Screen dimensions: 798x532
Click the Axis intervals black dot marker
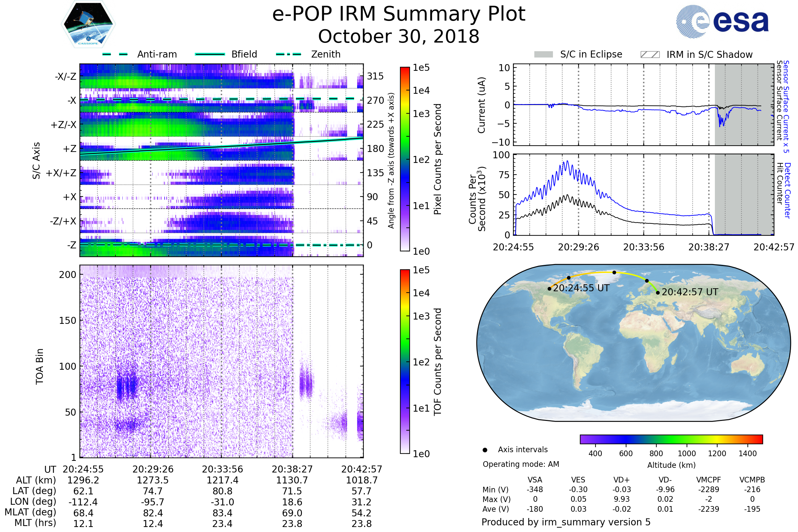click(x=485, y=450)
